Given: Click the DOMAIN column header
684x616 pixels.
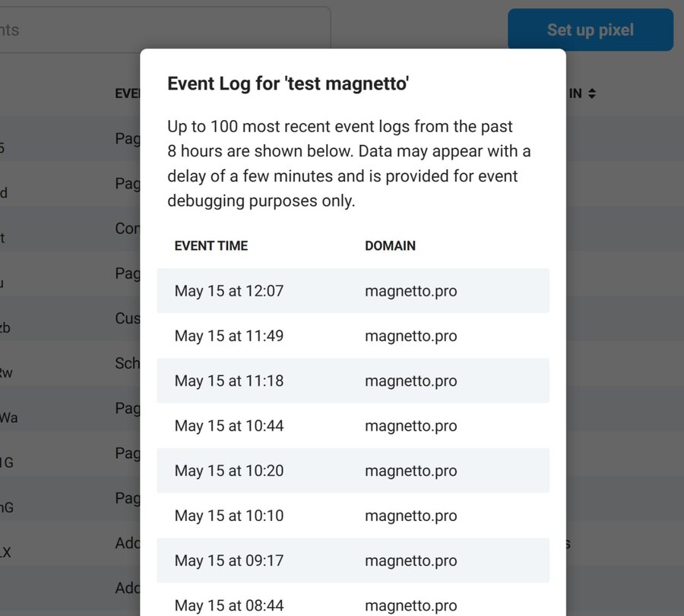Looking at the screenshot, I should click(390, 246).
